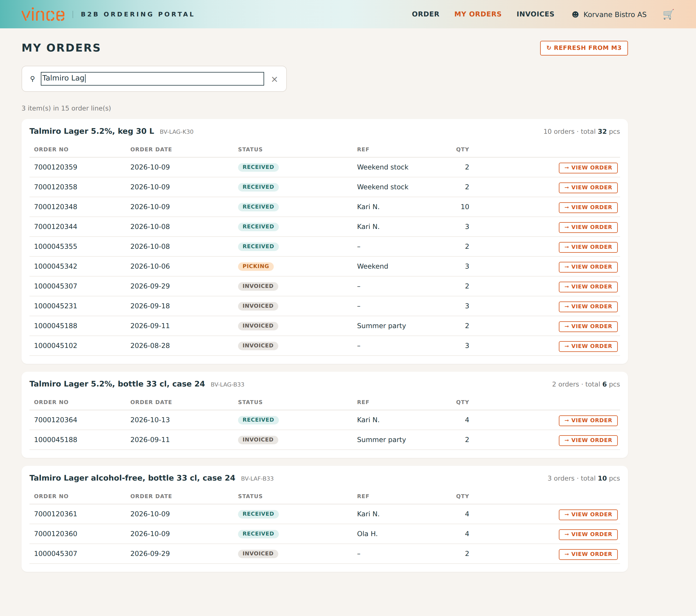Image resolution: width=696 pixels, height=616 pixels.
Task: View order 7000120344
Action: pos(588,227)
